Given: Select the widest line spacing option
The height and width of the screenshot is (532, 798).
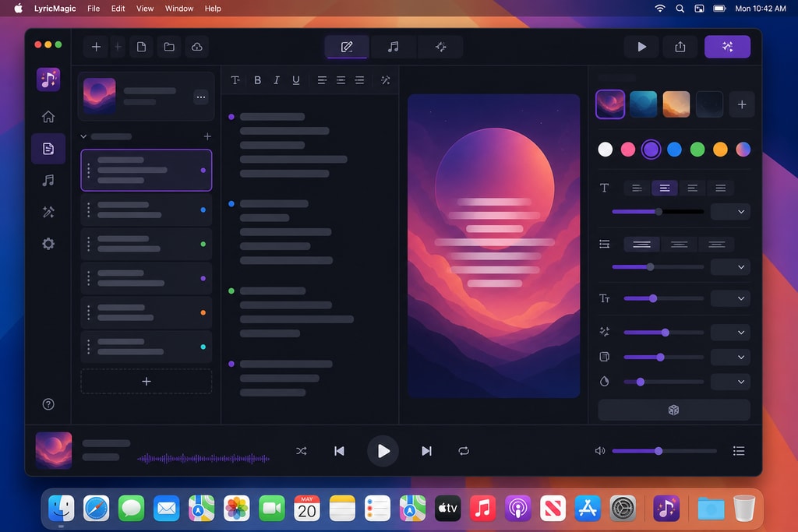Looking at the screenshot, I should click(641, 244).
